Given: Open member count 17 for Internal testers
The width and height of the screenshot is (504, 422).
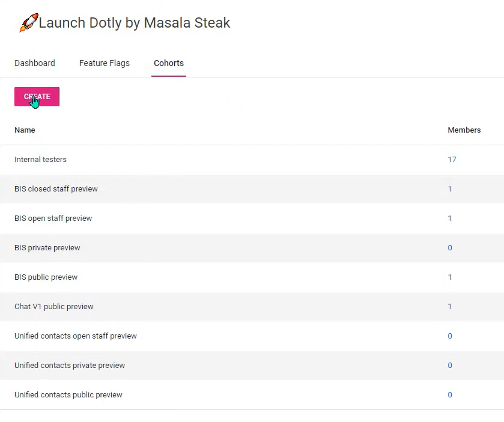Looking at the screenshot, I should pyautogui.click(x=452, y=160).
